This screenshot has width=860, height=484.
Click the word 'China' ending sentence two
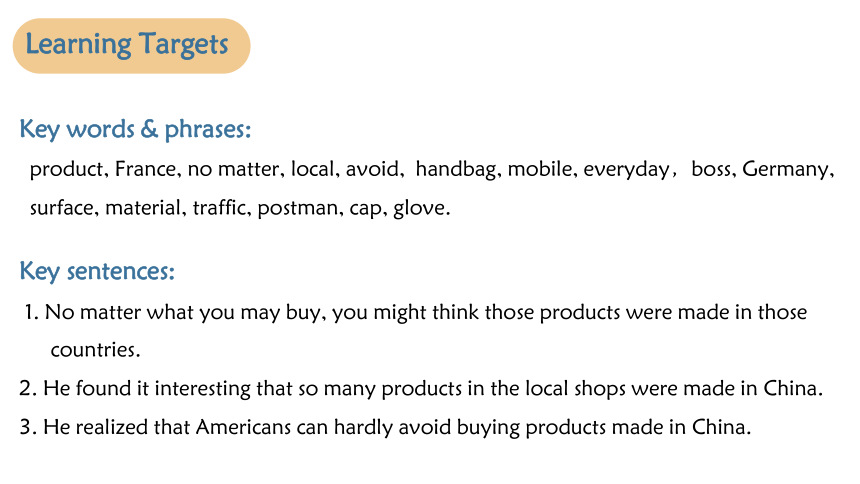click(790, 389)
